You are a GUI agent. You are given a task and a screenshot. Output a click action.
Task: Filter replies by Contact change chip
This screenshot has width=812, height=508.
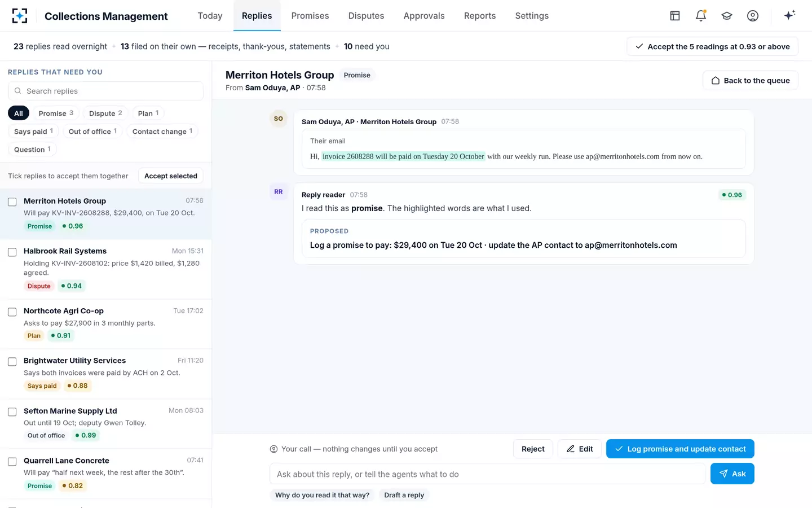click(x=162, y=132)
